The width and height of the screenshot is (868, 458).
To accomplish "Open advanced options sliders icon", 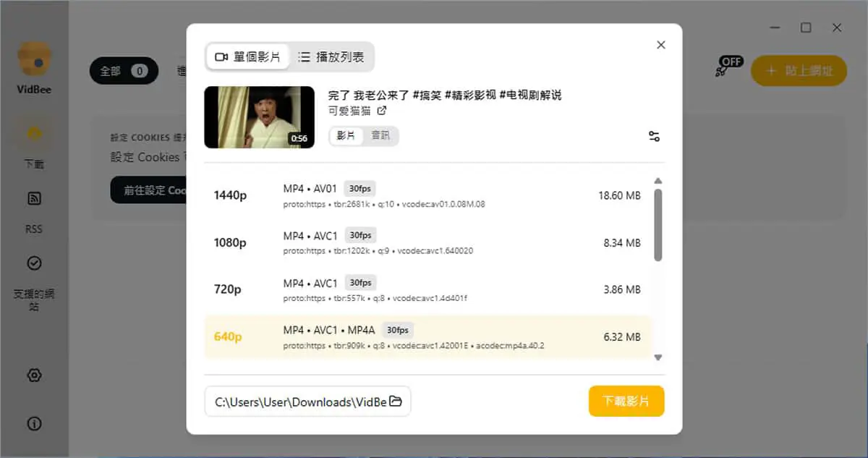I will 654,136.
